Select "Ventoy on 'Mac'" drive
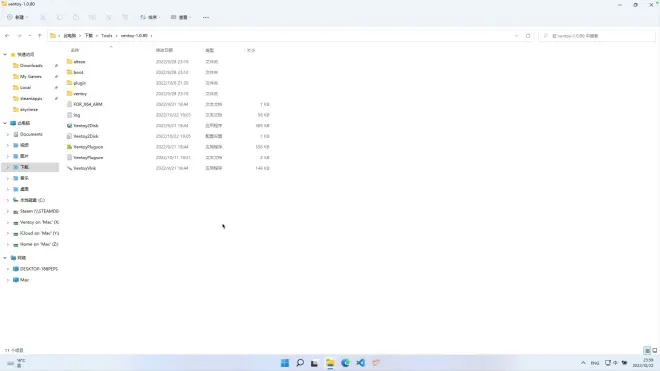The image size is (660, 371). tap(39, 222)
